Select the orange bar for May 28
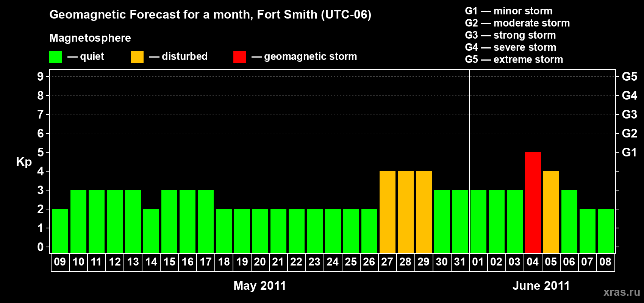The width and height of the screenshot is (644, 303). (406, 212)
